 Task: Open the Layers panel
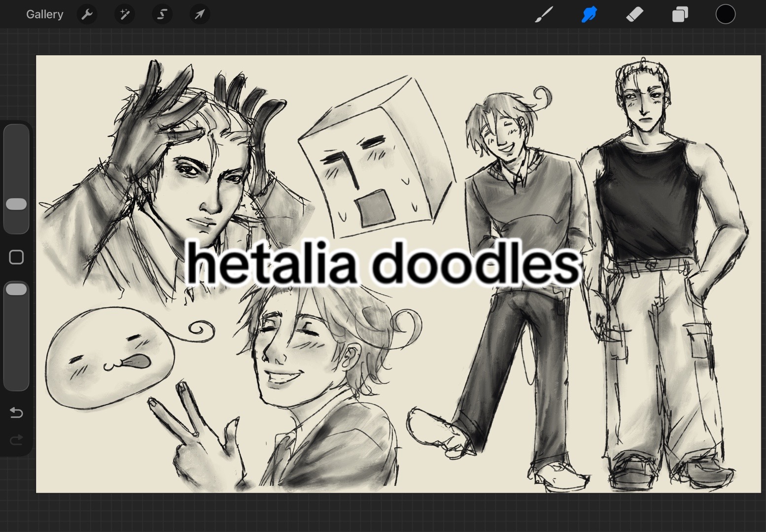[680, 14]
